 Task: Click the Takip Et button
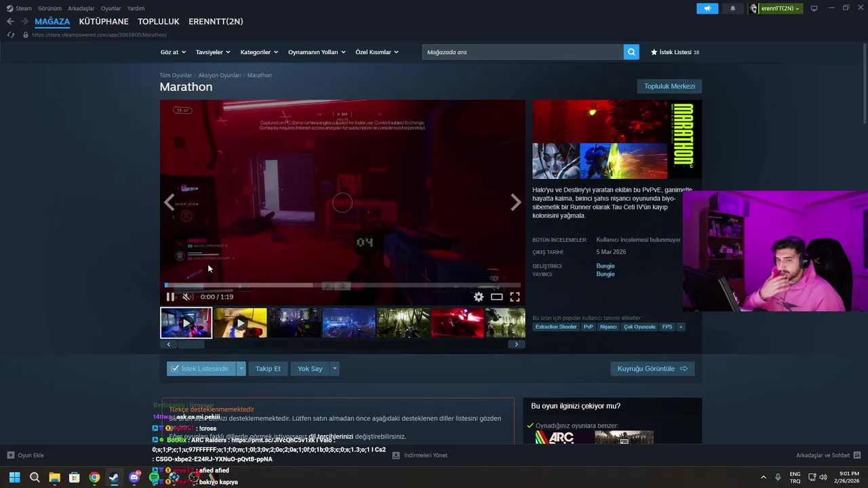[268, 369]
